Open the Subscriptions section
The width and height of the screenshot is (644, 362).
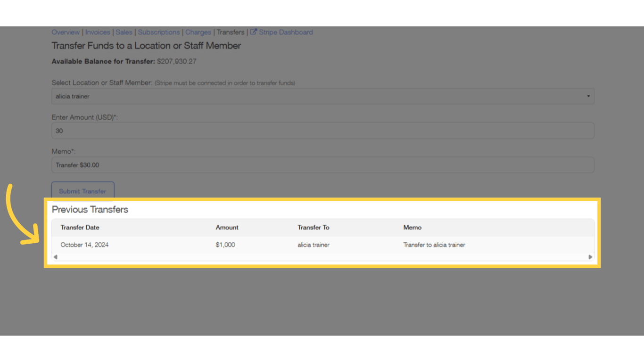pos(158,32)
